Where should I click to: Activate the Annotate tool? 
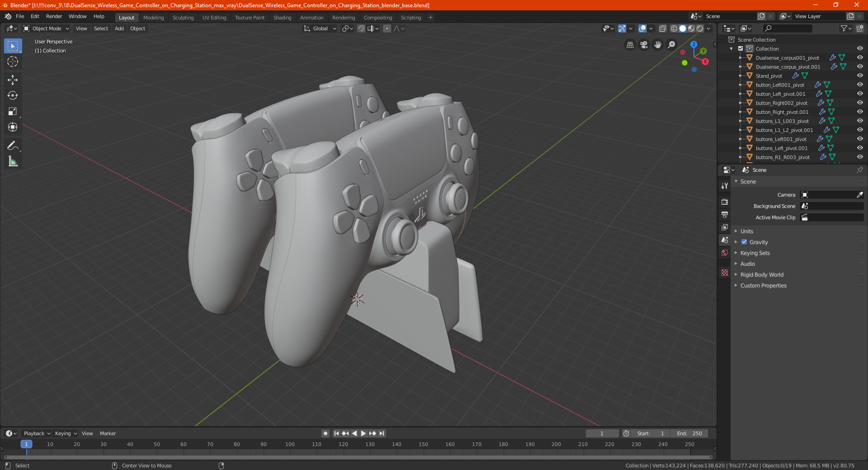13,146
